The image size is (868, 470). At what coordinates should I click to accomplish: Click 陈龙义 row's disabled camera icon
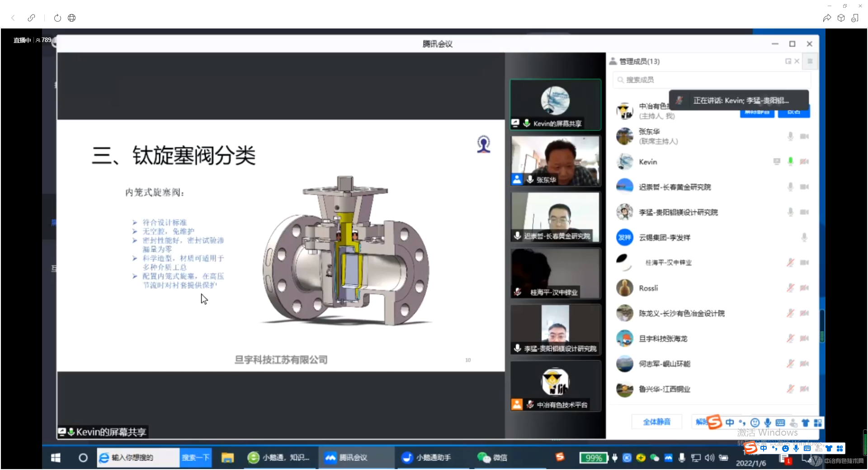(804, 313)
